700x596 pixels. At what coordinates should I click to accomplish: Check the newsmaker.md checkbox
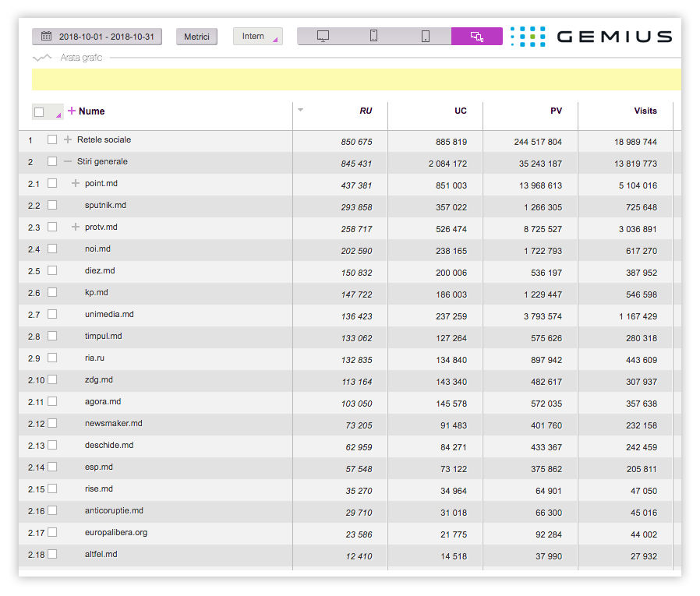tap(52, 424)
